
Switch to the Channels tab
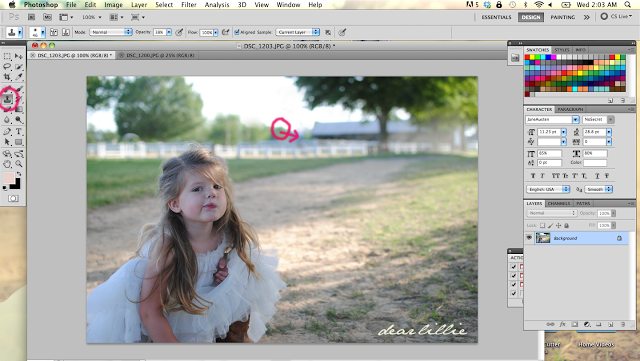tap(559, 203)
